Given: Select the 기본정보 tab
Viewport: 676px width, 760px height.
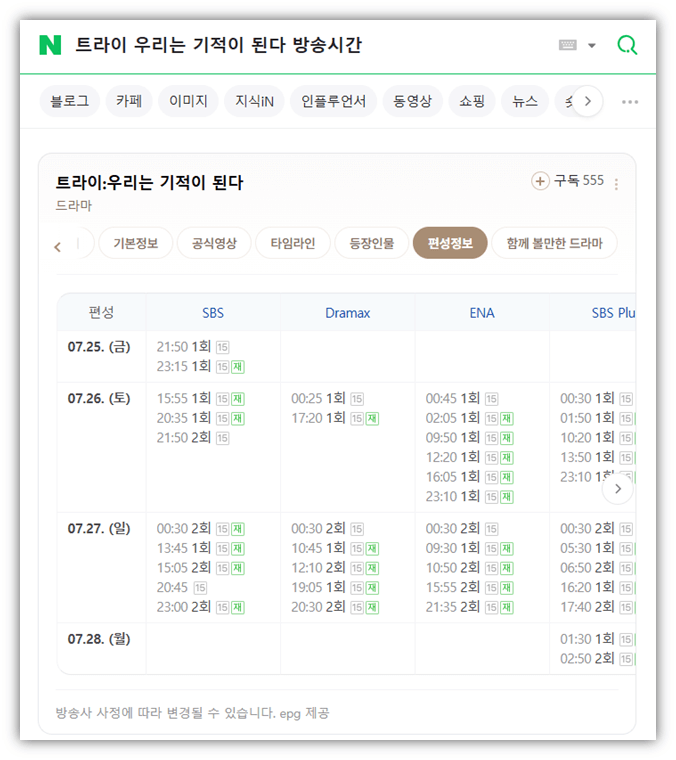Looking at the screenshot, I should pyautogui.click(x=136, y=243).
